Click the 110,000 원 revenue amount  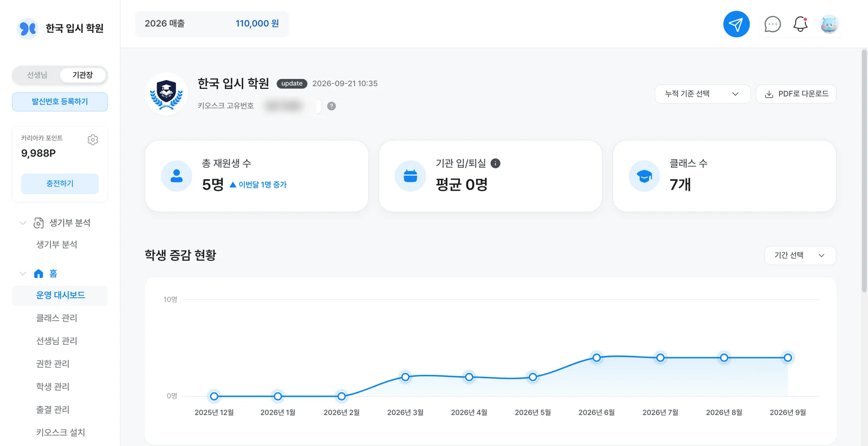click(257, 23)
